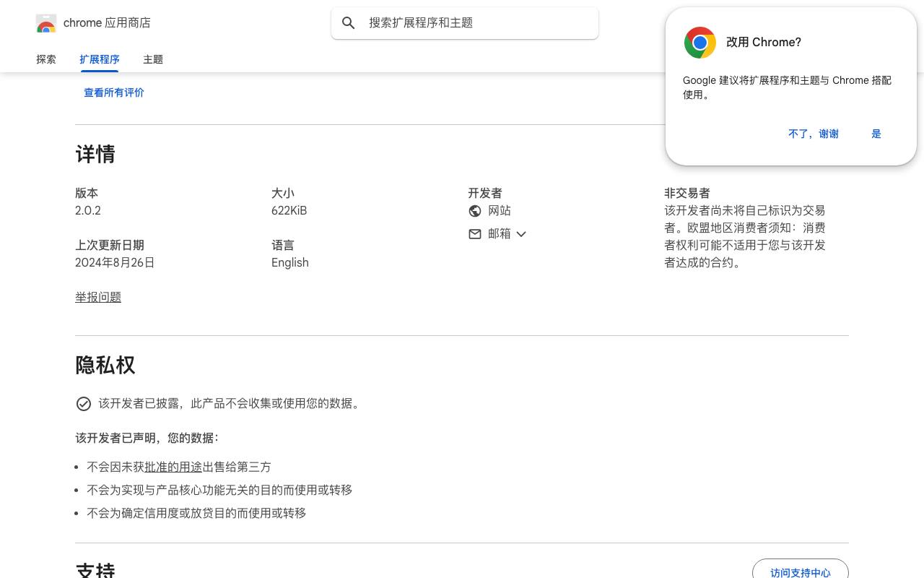
Task: Click the 改用 Chrome? popup title
Action: pos(764,43)
